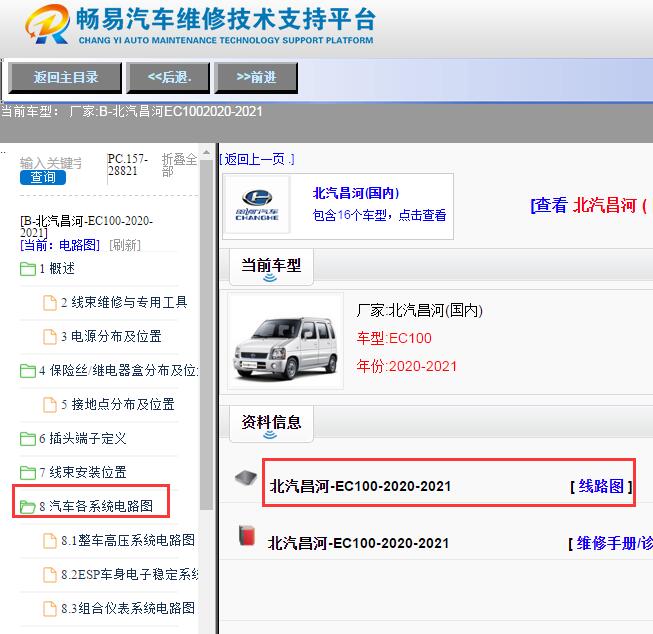Image resolution: width=653 pixels, height=634 pixels.
Task: Click [B-北汽昌河-EC100-2020-2021] sidebar heading
Action: coord(87,226)
